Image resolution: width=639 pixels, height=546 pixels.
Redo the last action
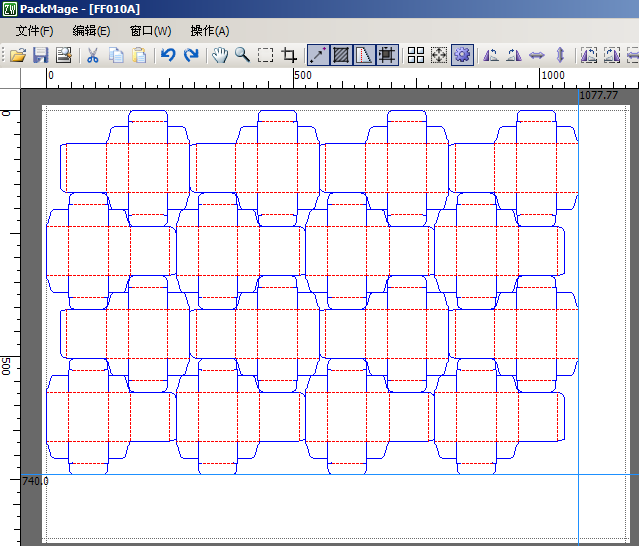click(x=191, y=55)
